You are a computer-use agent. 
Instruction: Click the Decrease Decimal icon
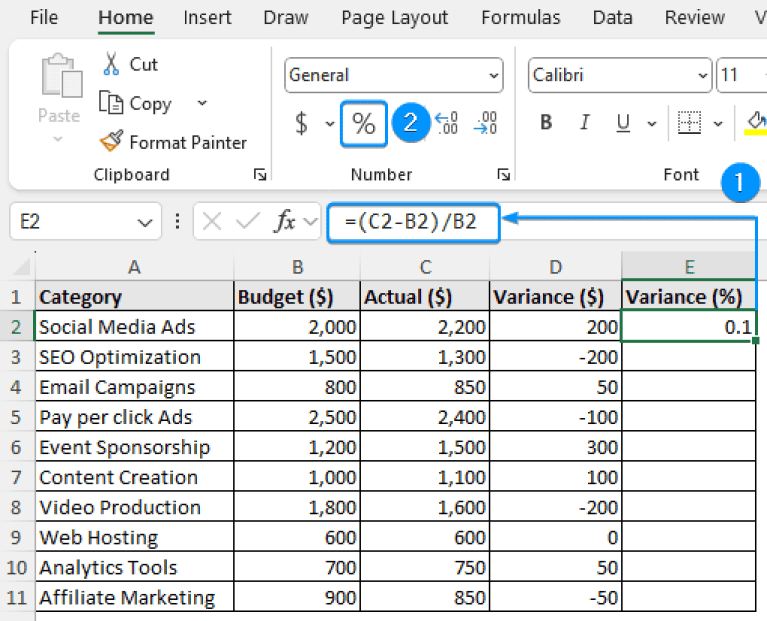point(486,123)
